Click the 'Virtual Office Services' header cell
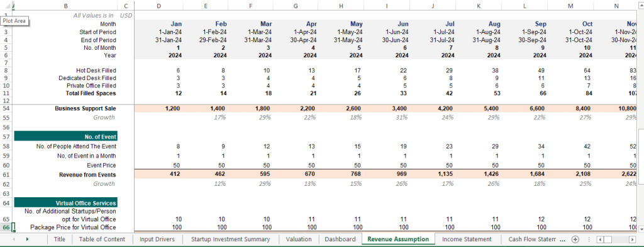Screen dimensions: 644x247 65,203
